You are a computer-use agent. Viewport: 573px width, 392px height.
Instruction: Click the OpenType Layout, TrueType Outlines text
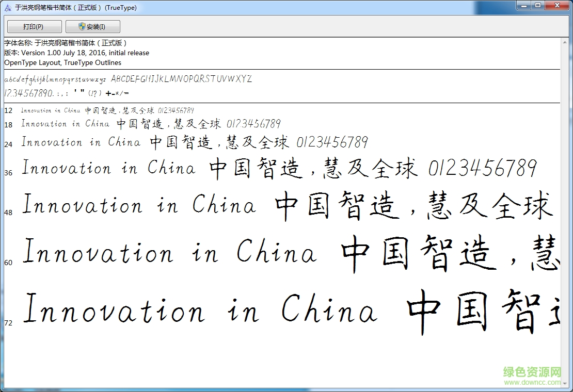62,62
